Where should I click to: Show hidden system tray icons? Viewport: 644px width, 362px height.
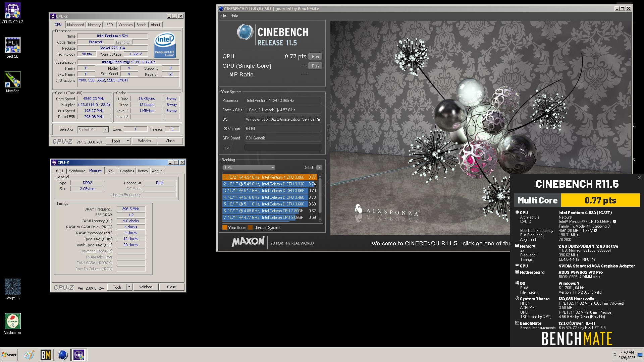pyautogui.click(x=615, y=355)
